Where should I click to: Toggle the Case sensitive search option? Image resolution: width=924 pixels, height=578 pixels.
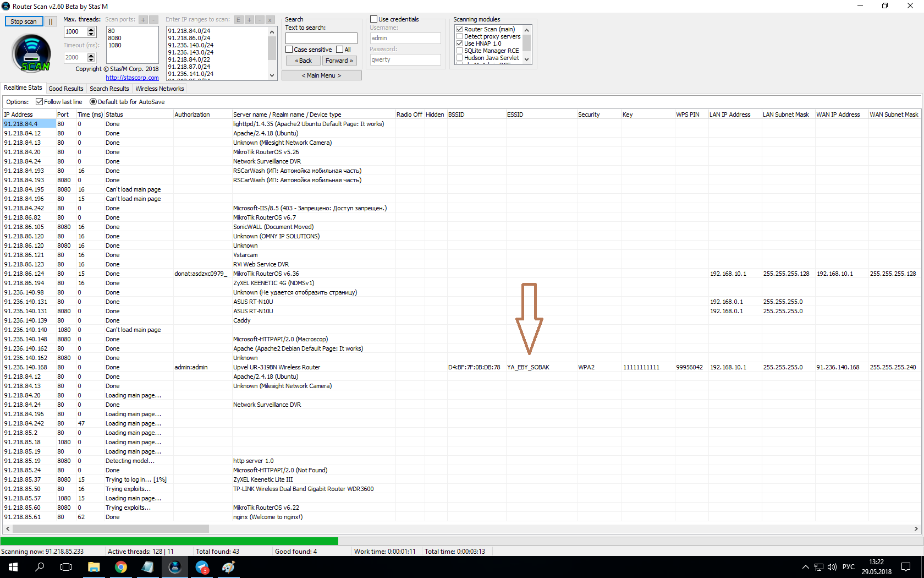click(289, 50)
